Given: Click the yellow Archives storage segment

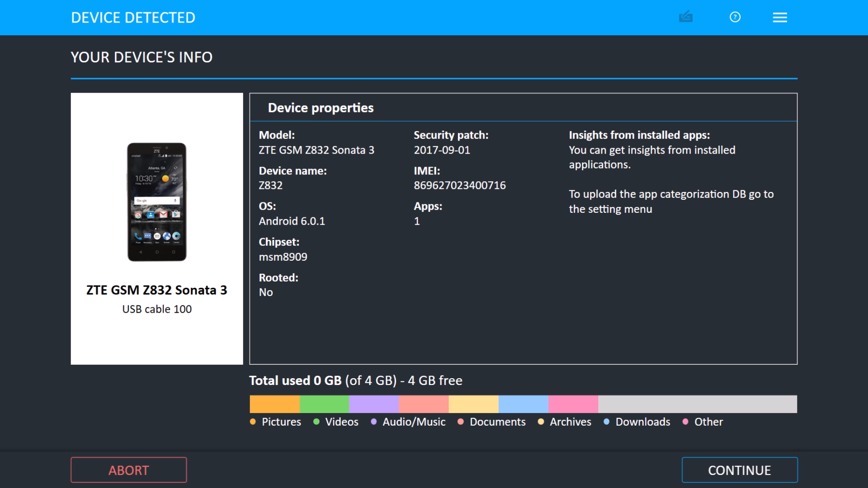Looking at the screenshot, I should tap(473, 404).
